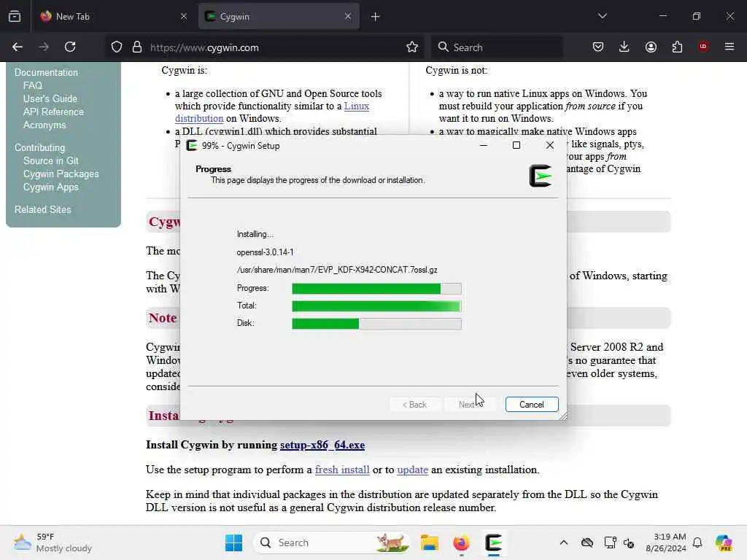
Task: Open the Cygwin Packages link
Action: (x=61, y=174)
